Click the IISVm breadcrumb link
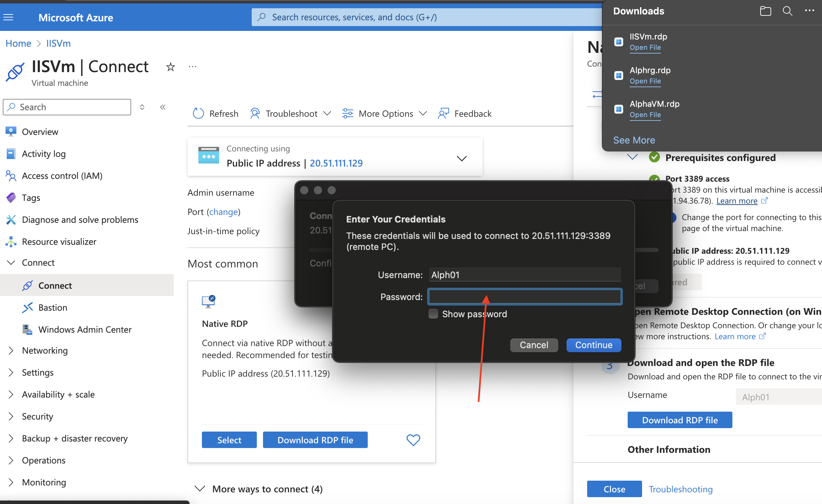This screenshot has height=504, width=822. pos(58,44)
